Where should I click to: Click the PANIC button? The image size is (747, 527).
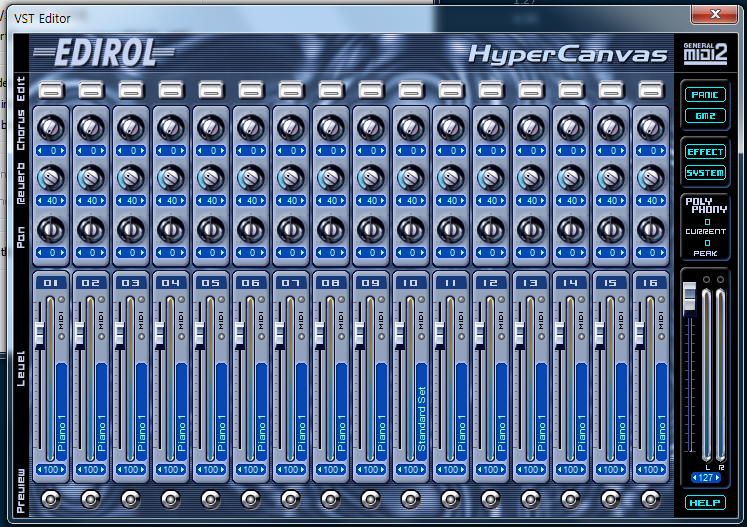click(x=705, y=94)
